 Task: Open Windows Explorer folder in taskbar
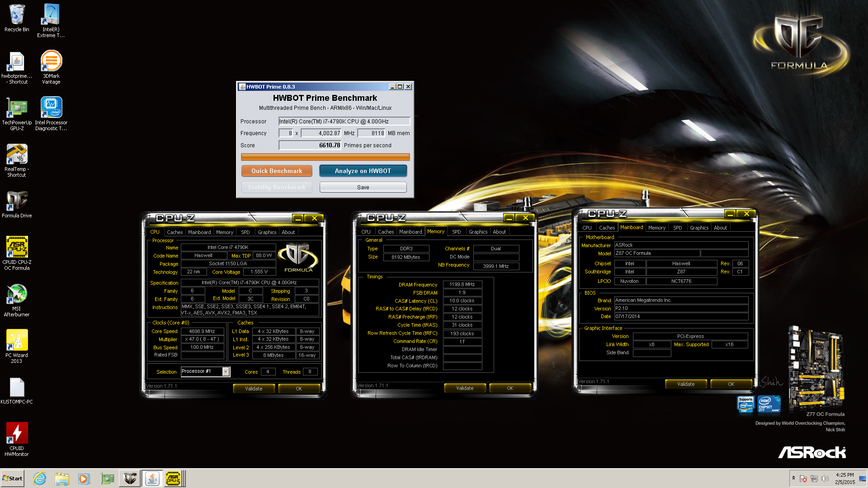pyautogui.click(x=62, y=479)
